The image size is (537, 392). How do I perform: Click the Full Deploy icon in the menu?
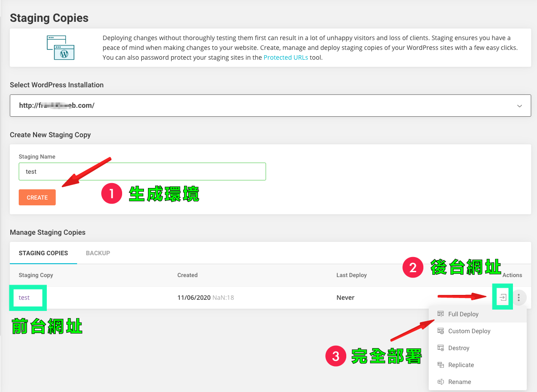(x=441, y=314)
